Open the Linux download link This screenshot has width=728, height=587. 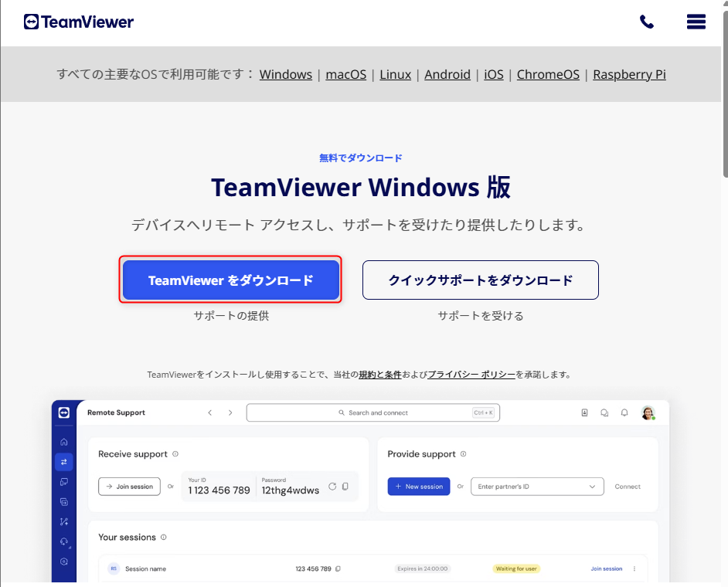pos(395,74)
